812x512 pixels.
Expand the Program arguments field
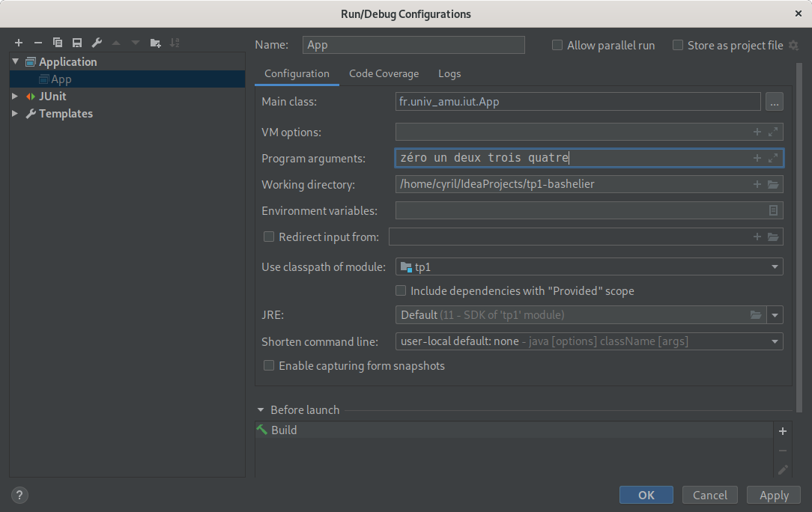click(773, 158)
